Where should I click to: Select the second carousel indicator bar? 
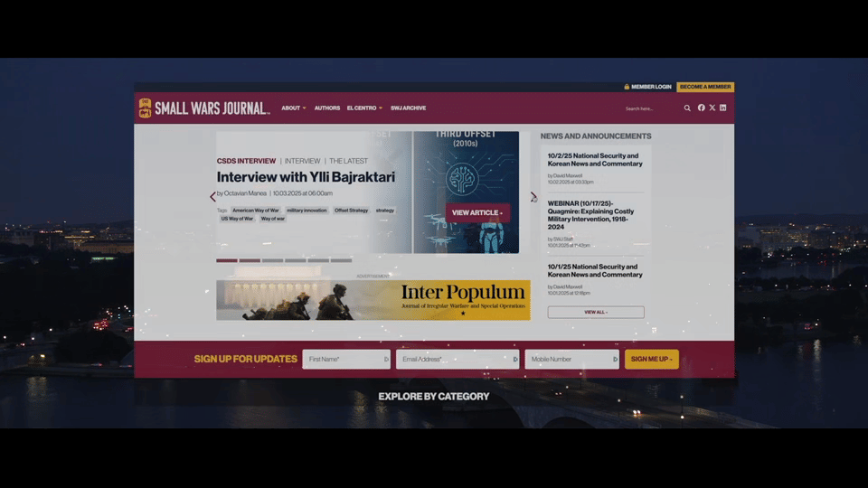250,260
